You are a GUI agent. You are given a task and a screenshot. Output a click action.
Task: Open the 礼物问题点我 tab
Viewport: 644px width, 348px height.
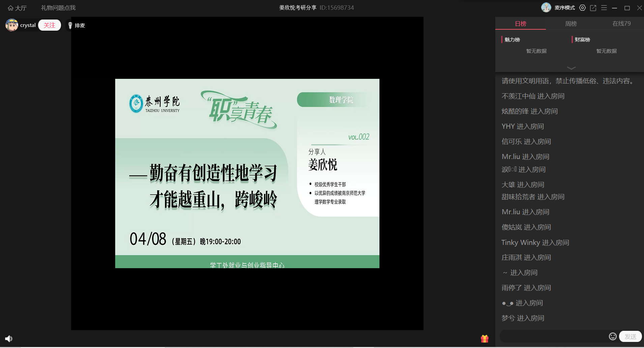pyautogui.click(x=58, y=8)
